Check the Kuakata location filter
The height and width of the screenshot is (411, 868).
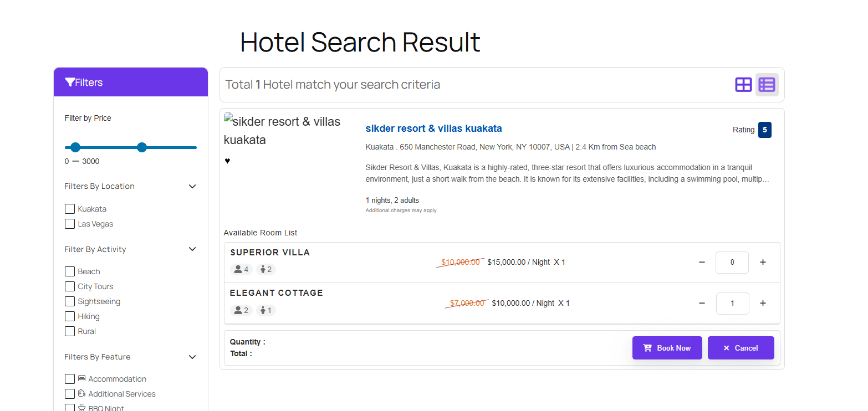pyautogui.click(x=70, y=209)
